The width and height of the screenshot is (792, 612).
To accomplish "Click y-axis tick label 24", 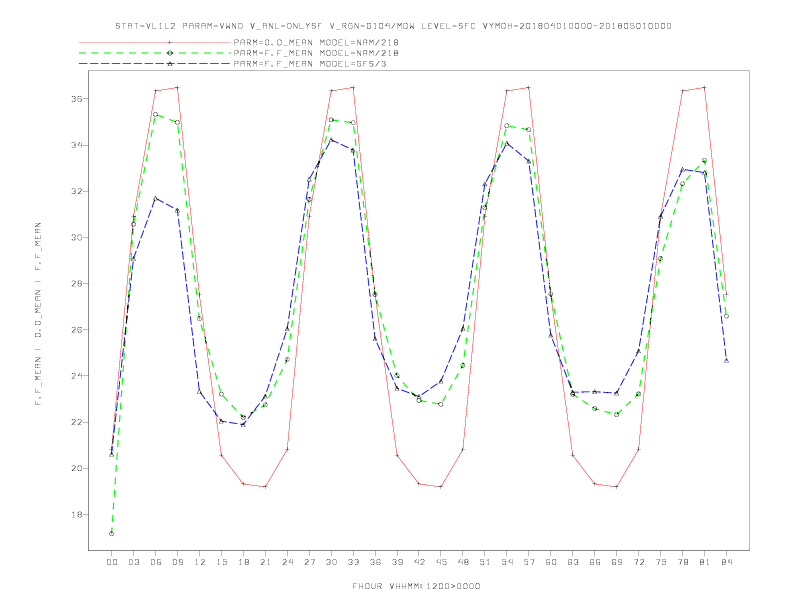I will (76, 376).
